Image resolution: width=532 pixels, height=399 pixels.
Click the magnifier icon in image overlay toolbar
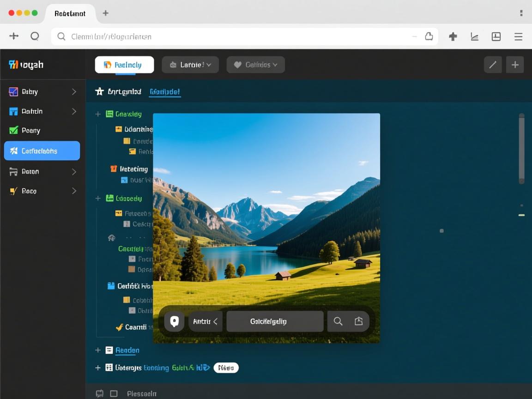coord(338,321)
